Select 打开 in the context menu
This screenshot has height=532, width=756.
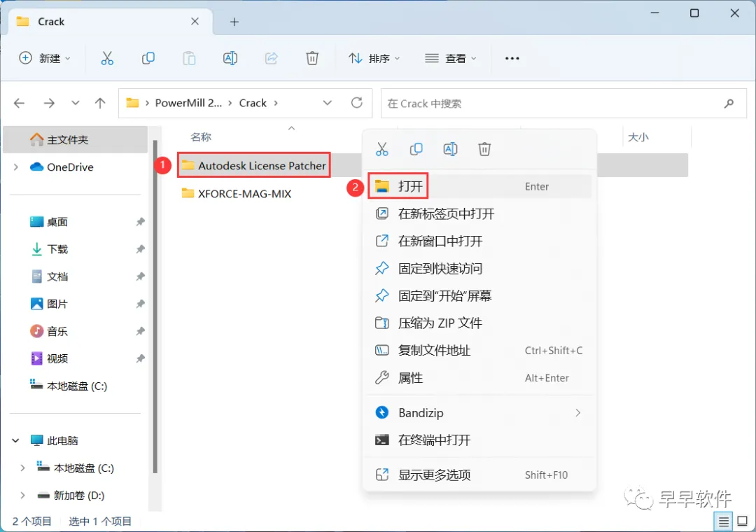click(479, 186)
